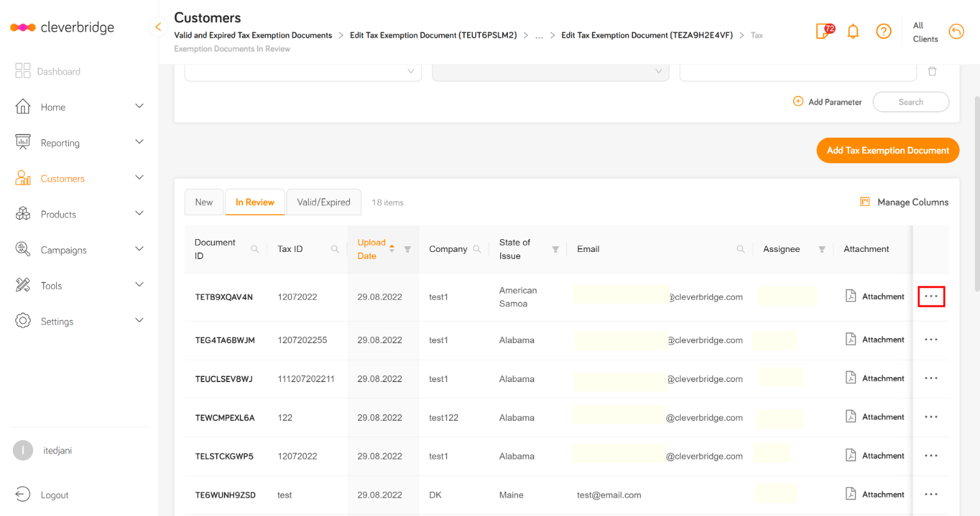Click the cleverbridge logo
This screenshot has height=516, width=980.
pos(62,27)
